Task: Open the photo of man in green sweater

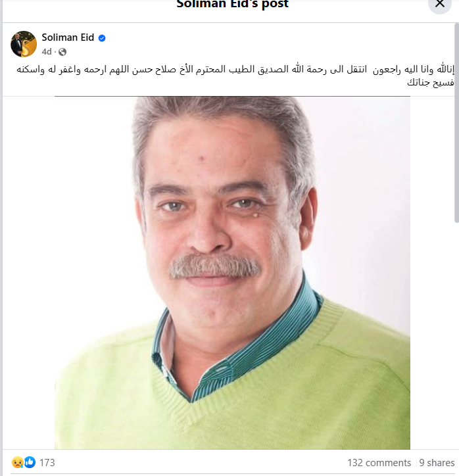Action: coord(232,273)
